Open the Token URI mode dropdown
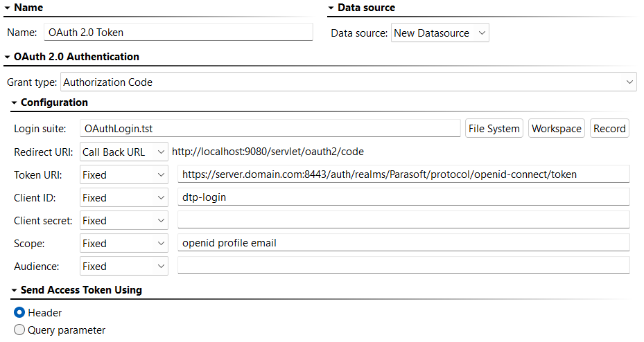 click(123, 175)
